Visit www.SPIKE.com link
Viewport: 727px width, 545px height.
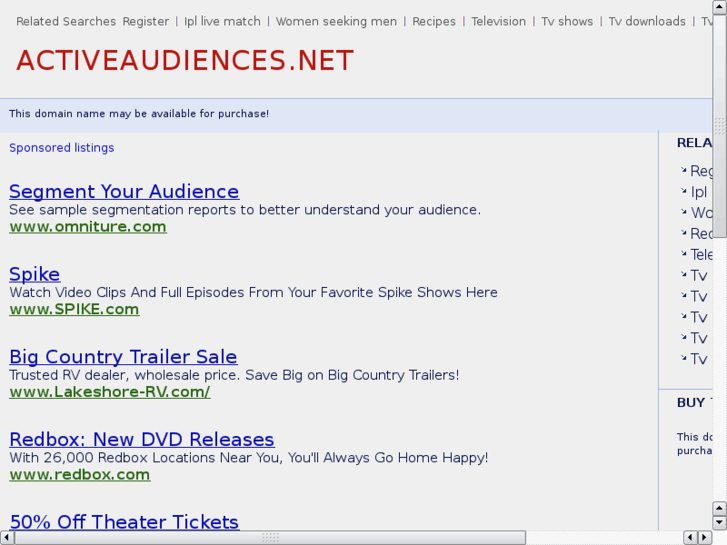[74, 309]
